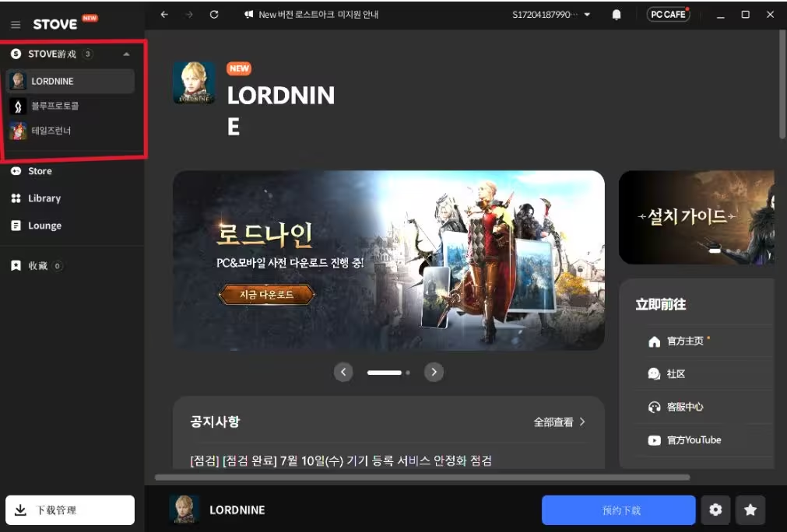Click the download arrow icon in 下载管理

tap(20, 510)
